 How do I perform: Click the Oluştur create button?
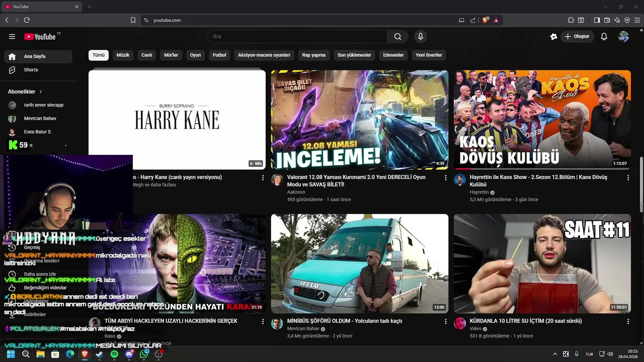(x=578, y=36)
